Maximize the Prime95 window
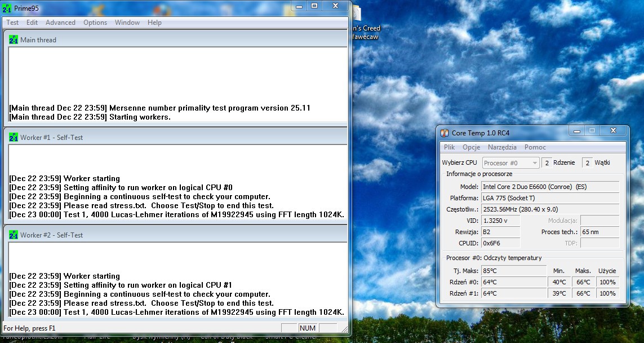The width and height of the screenshot is (644, 343). pos(314,6)
